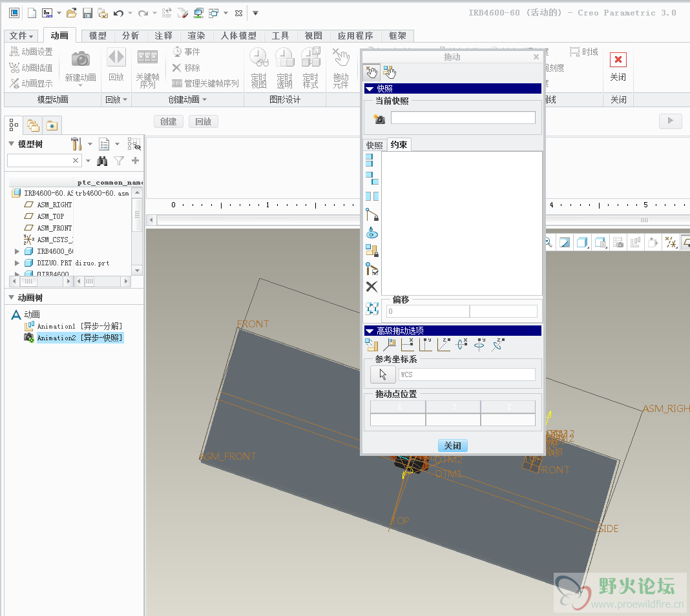Image resolution: width=690 pixels, height=616 pixels.
Task: Save the model with the floppy disk icon
Action: [88, 13]
